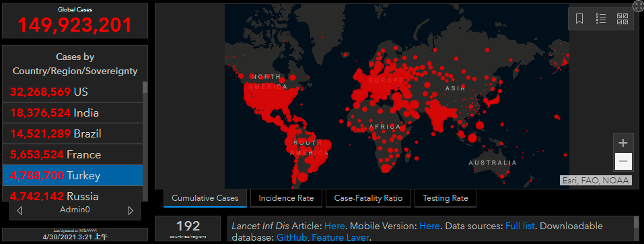
Task: Open the GitHub database link
Action: (292, 237)
